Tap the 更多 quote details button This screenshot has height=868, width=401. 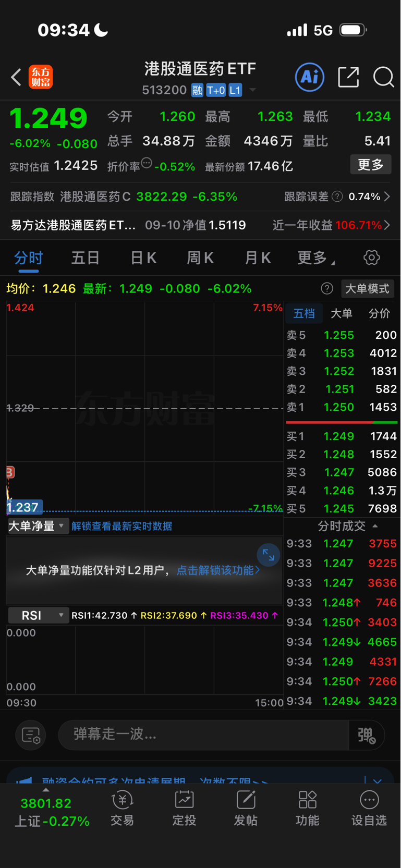click(371, 165)
